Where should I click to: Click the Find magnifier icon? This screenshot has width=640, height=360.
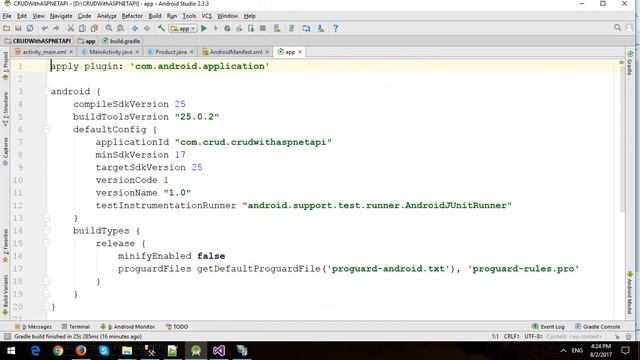pos(109,28)
